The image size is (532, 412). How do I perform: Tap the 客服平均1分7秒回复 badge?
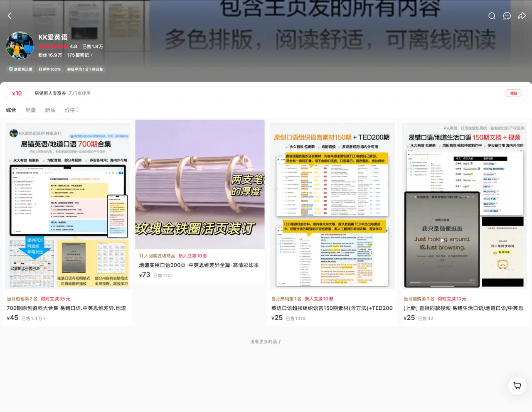pyautogui.click(x=85, y=69)
